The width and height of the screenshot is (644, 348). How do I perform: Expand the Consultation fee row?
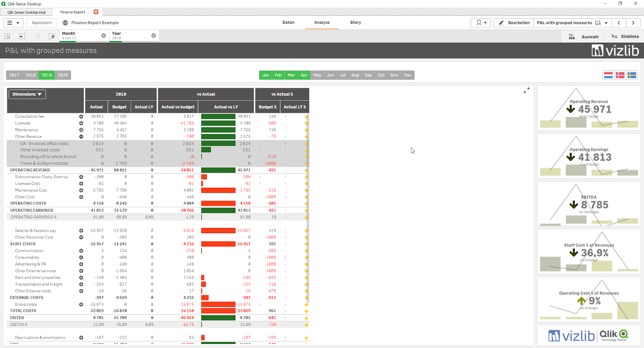coord(81,116)
